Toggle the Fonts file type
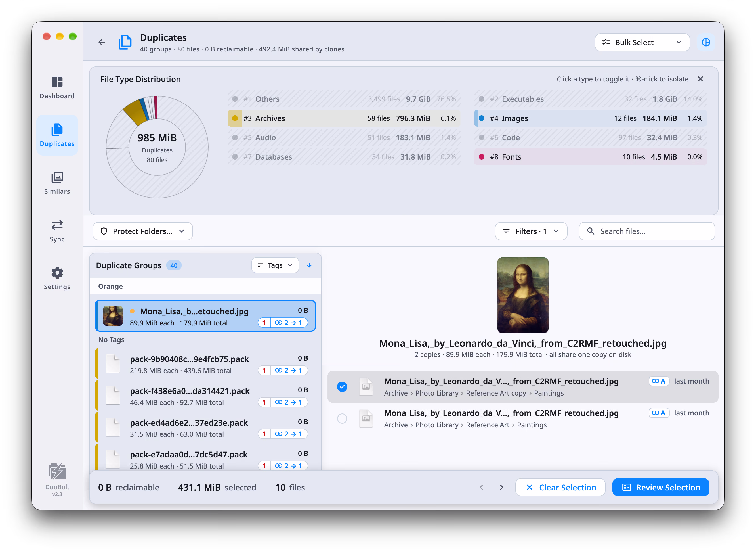This screenshot has width=756, height=552. [590, 157]
